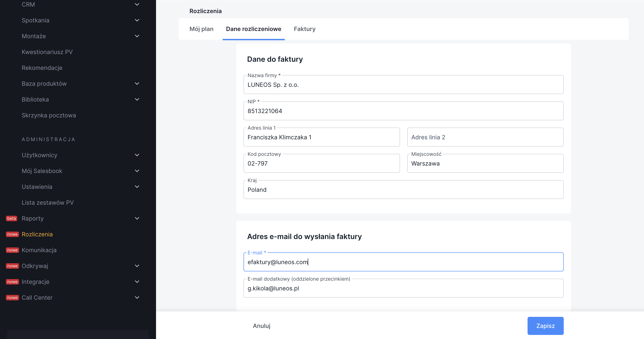Screen dimensions: 644x339
Task: Open Kwestionariusz PV in sidebar
Action: (47, 52)
